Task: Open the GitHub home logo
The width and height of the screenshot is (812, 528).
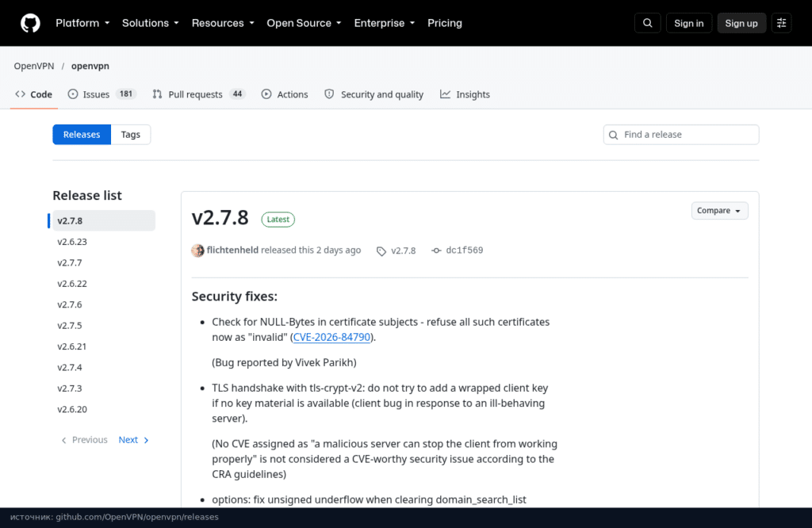Action: [30, 23]
